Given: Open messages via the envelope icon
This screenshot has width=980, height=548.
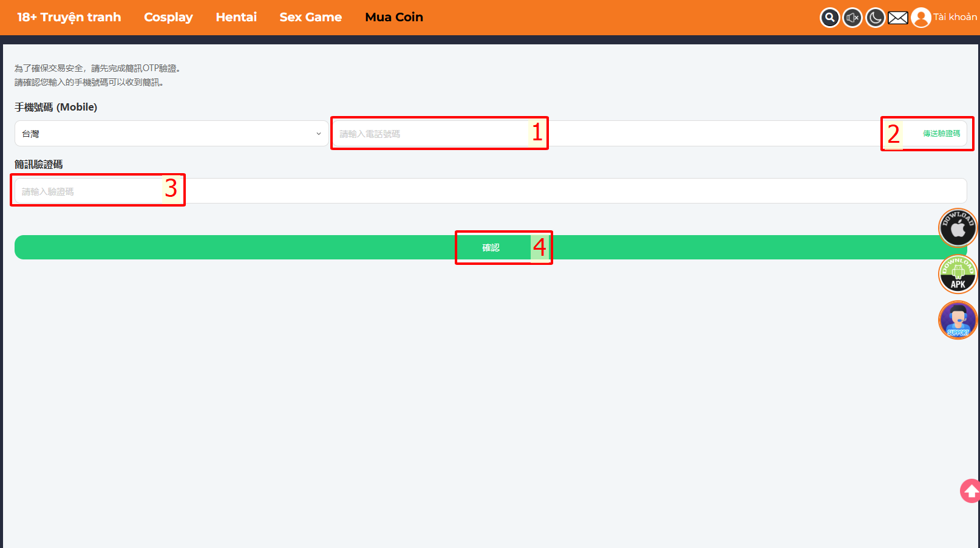Looking at the screenshot, I should (x=897, y=18).
